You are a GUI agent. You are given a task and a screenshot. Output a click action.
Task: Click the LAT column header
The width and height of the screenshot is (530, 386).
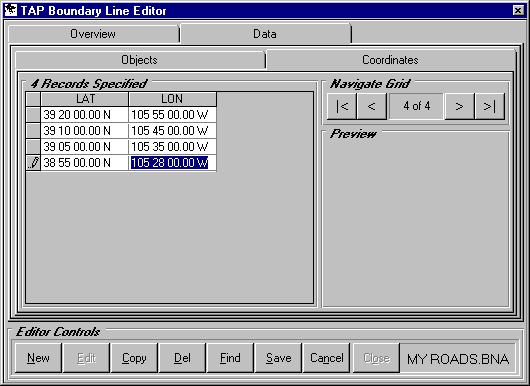coord(85,99)
